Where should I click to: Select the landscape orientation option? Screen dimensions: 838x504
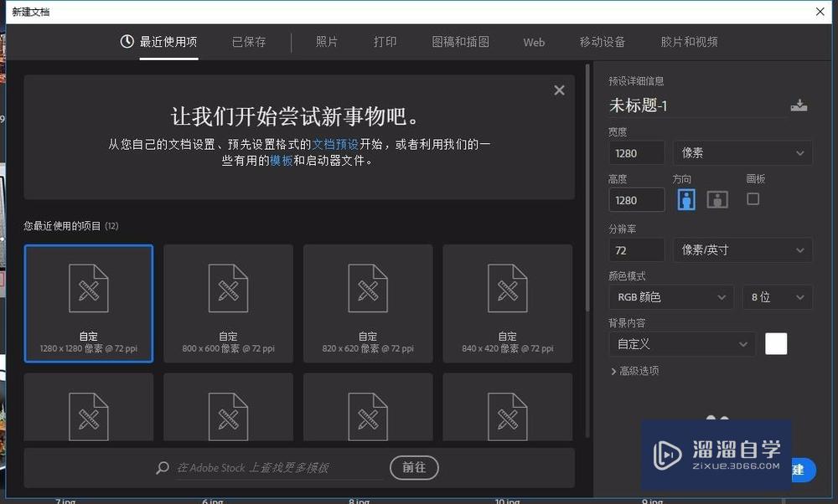pyautogui.click(x=717, y=198)
